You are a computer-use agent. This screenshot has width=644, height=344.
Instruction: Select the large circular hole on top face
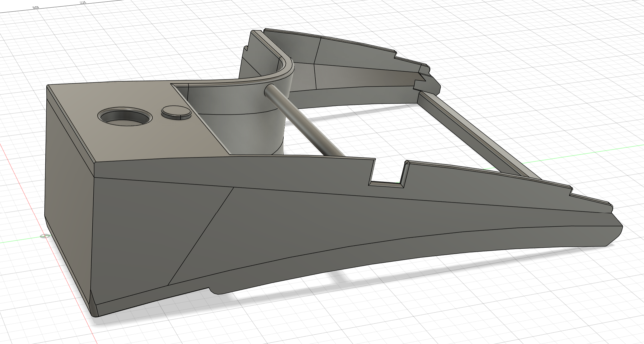[x=125, y=117]
